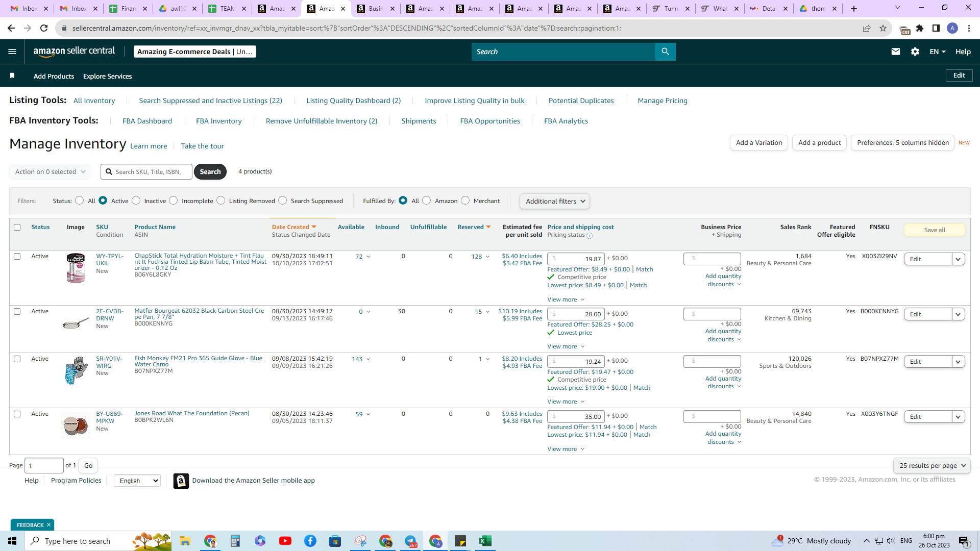Open YouTube from taskbar
This screenshot has width=980, height=551.
(x=285, y=541)
